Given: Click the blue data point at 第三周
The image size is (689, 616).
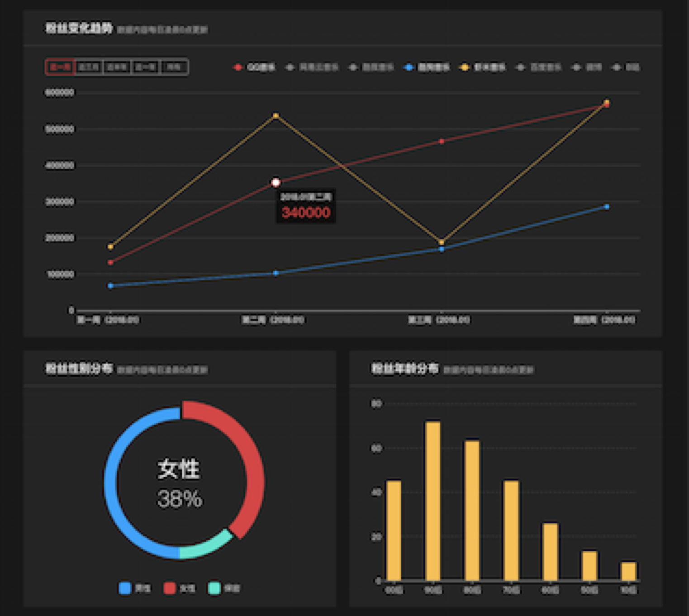Looking at the screenshot, I should click(x=442, y=249).
